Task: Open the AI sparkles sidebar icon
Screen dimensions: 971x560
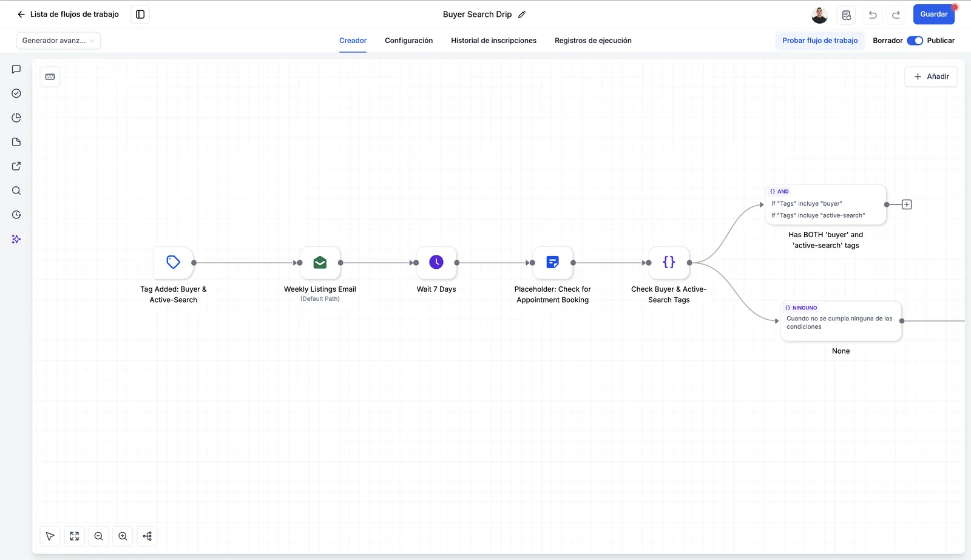Action: point(16,239)
